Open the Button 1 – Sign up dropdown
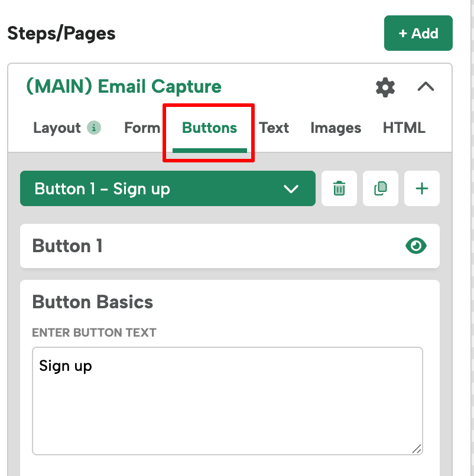The width and height of the screenshot is (474, 476). pos(167,188)
